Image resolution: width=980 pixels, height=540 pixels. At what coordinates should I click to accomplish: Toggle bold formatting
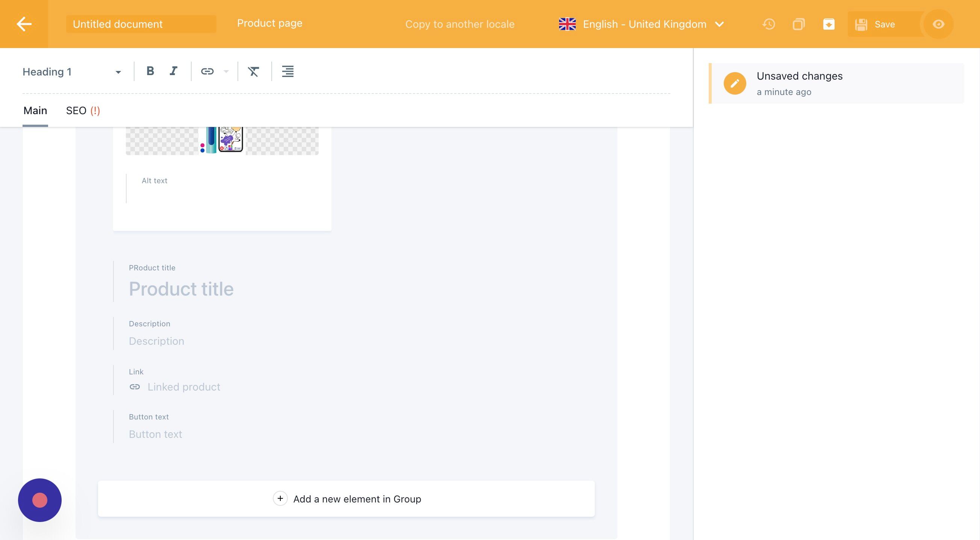click(150, 71)
